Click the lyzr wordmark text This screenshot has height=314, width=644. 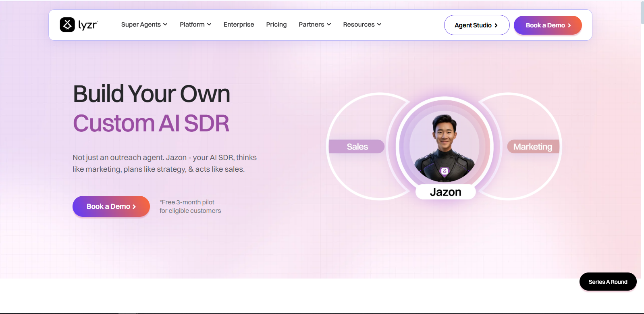(x=88, y=25)
